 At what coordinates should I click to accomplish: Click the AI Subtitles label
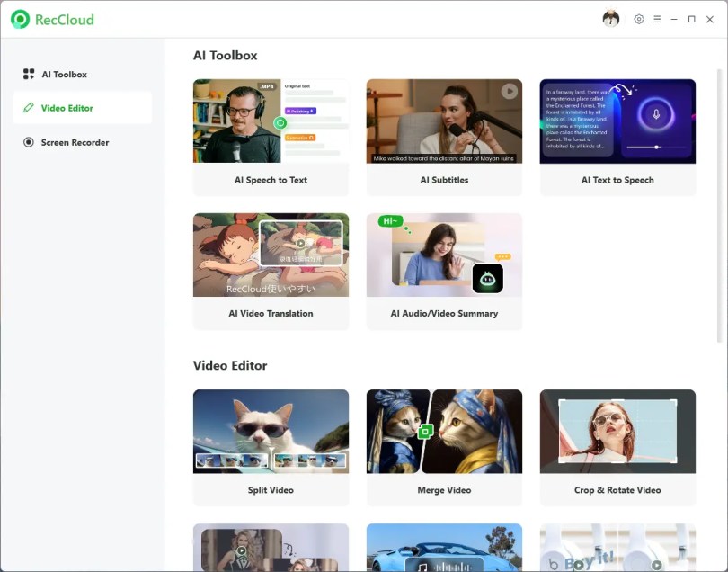pos(444,180)
